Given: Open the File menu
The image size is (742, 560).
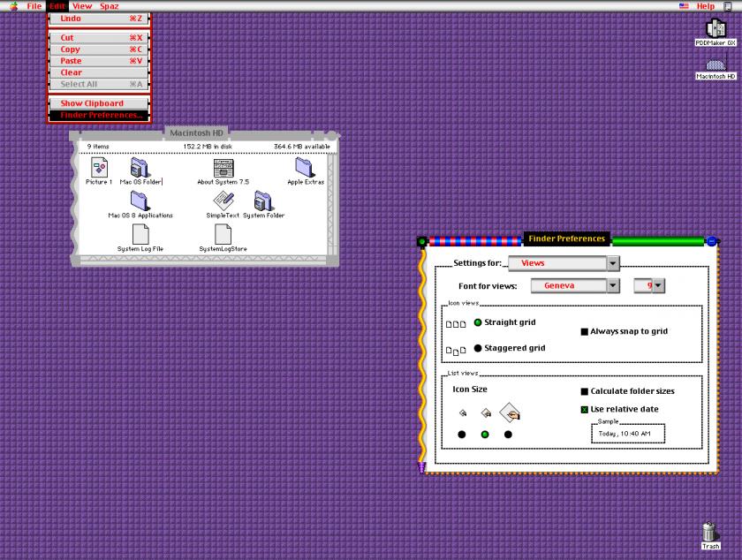Looking at the screenshot, I should (34, 6).
